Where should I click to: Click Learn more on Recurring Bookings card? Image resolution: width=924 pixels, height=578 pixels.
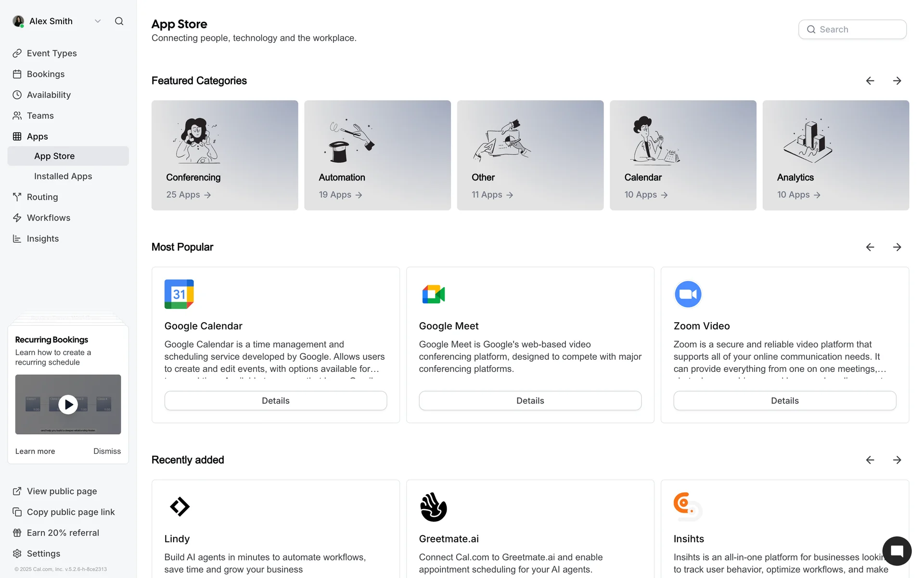coord(35,451)
